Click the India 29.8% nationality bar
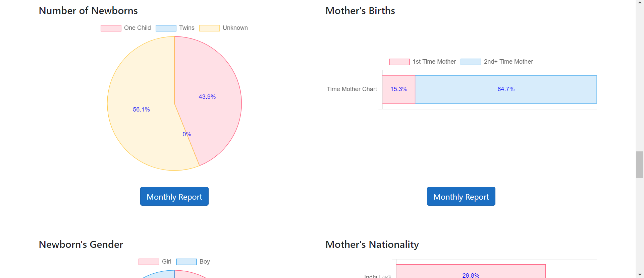This screenshot has width=644, height=278. click(471, 272)
